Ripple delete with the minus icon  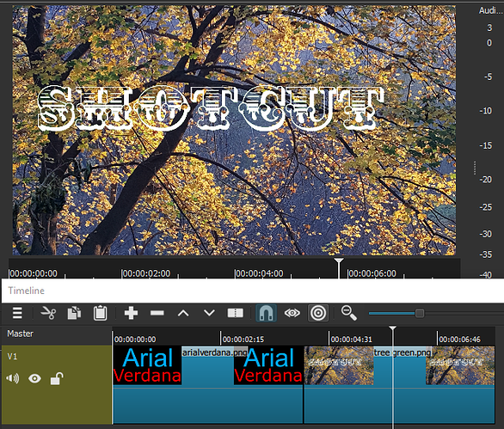click(157, 313)
